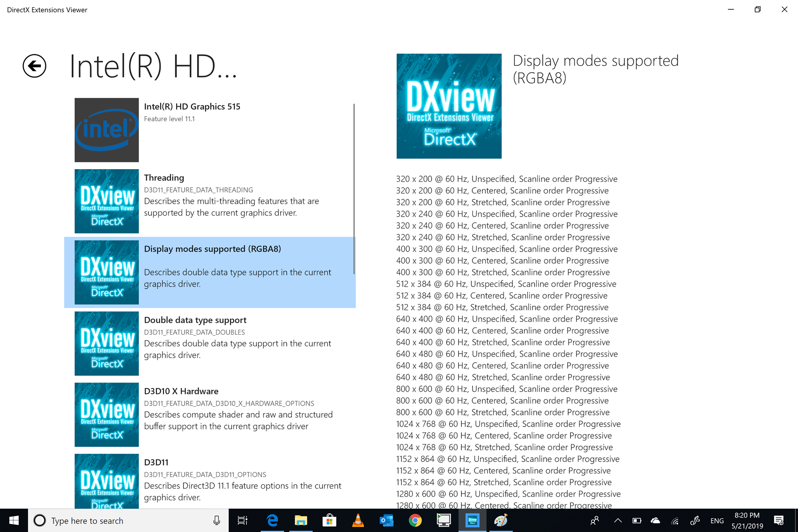
Task: Click the large DXview logo image
Action: [449, 106]
